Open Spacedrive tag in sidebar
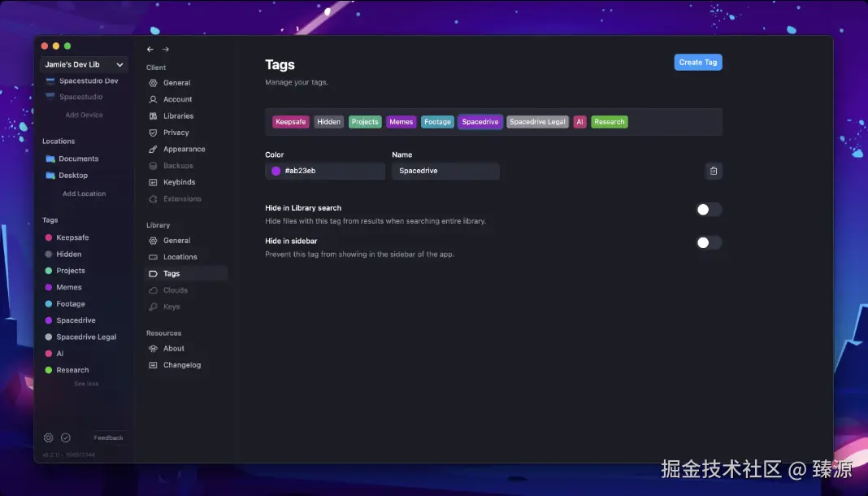The width and height of the screenshot is (868, 496). 71,320
